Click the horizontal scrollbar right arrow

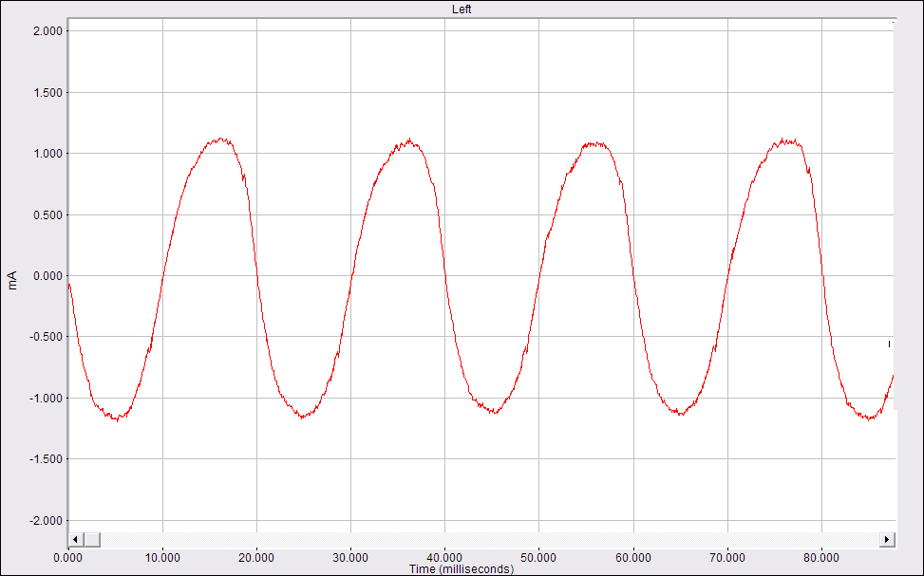tap(888, 540)
